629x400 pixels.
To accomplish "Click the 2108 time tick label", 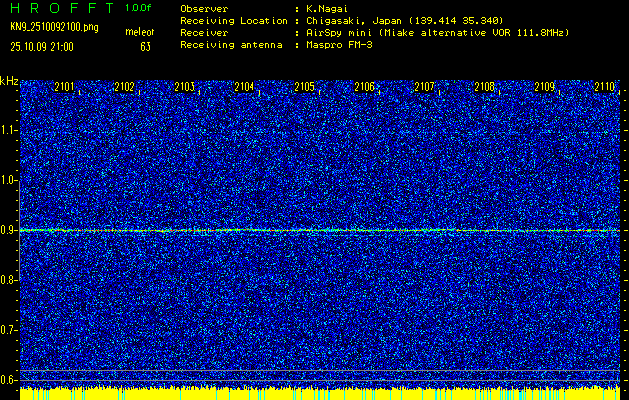I will pos(484,88).
